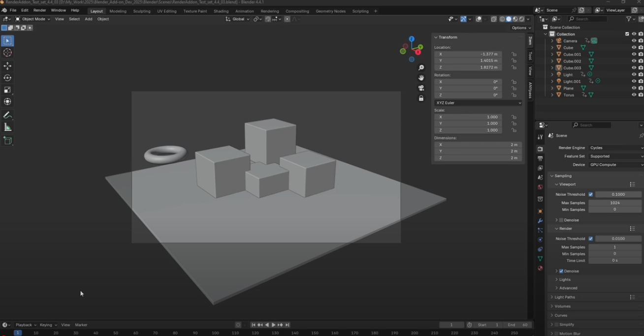Click the viewport zoom magnifier icon
Viewport: 644px width, 336px height.
(x=421, y=67)
